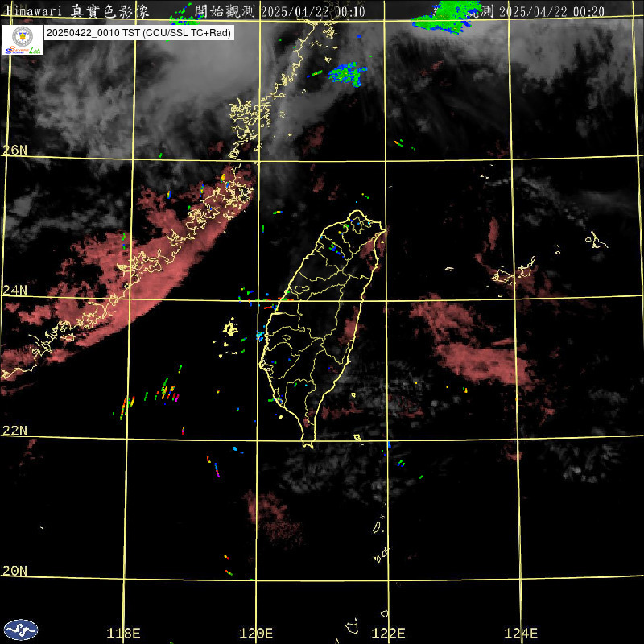
Task: Click the 120E longitude label
Action: [x=256, y=633]
